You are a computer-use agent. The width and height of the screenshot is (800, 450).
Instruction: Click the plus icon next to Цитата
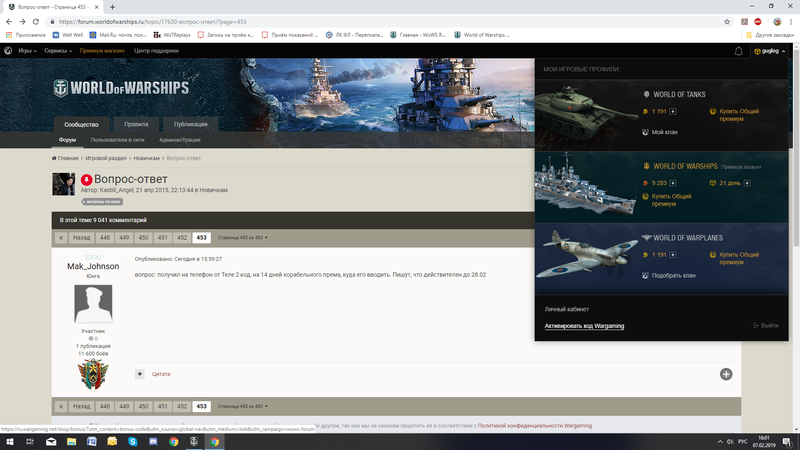tap(140, 374)
